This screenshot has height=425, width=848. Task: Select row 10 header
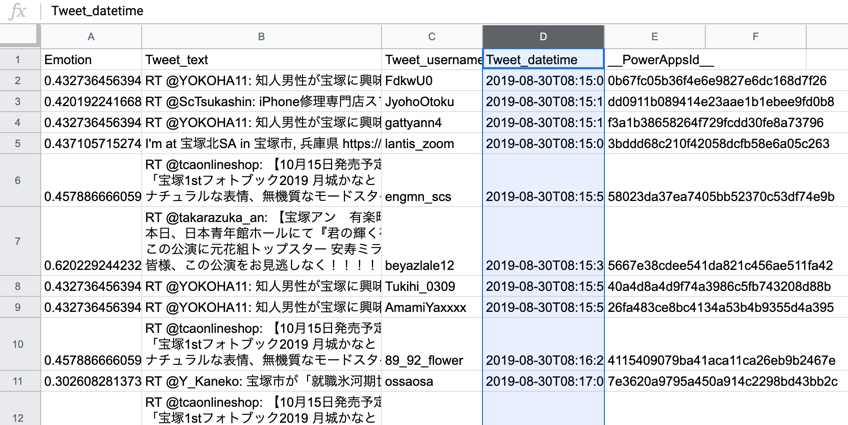click(19, 344)
